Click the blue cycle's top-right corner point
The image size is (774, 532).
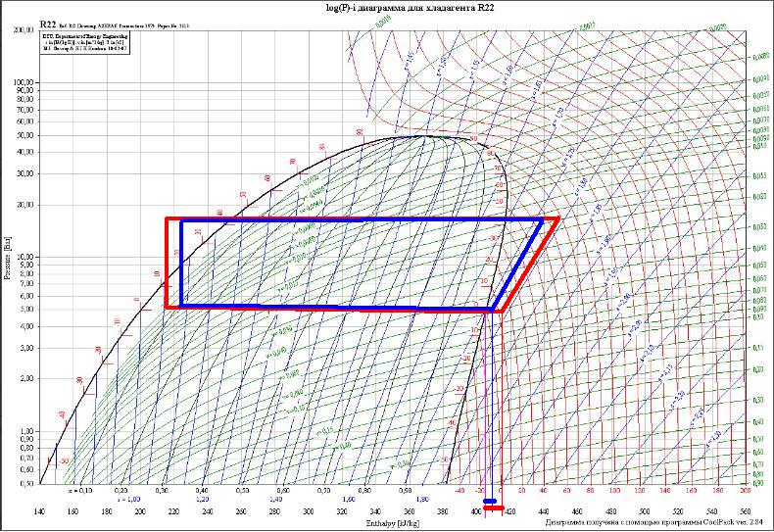pos(541,221)
